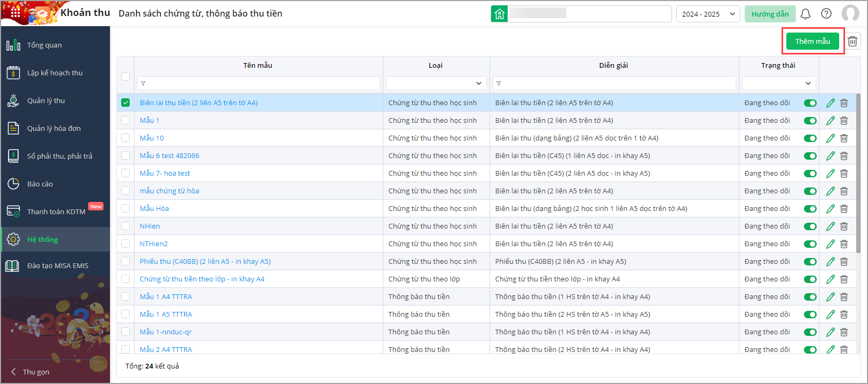Toggle tracking status for Mẫu 6 test 482086

(810, 156)
